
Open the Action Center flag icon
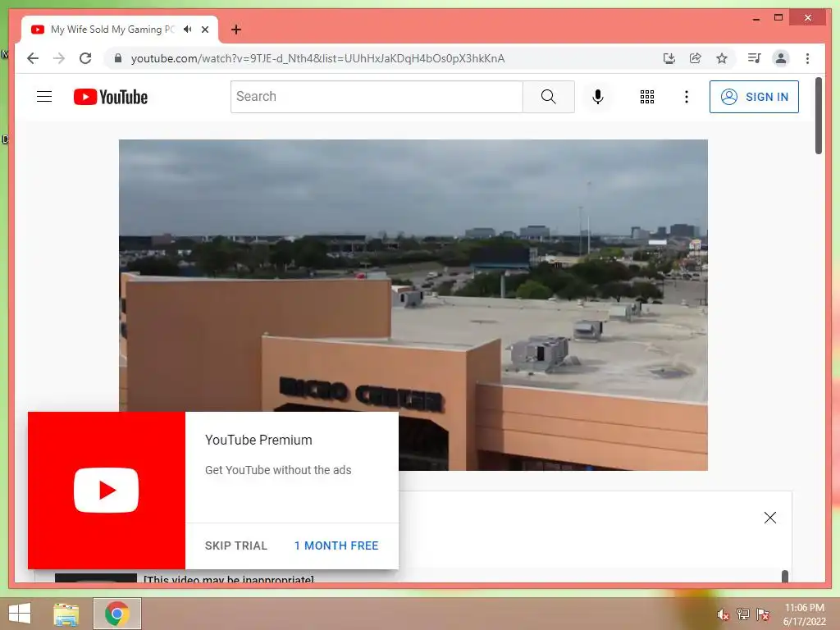(x=763, y=614)
